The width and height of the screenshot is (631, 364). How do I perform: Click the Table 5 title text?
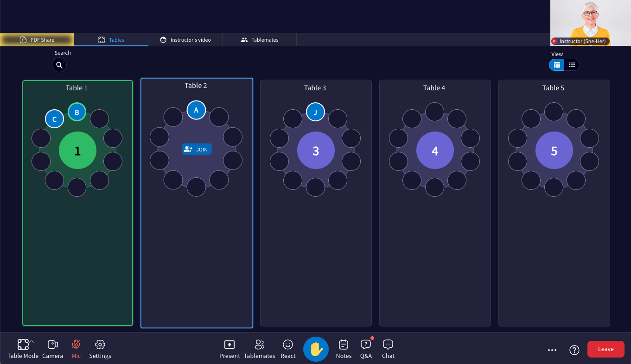(x=553, y=88)
